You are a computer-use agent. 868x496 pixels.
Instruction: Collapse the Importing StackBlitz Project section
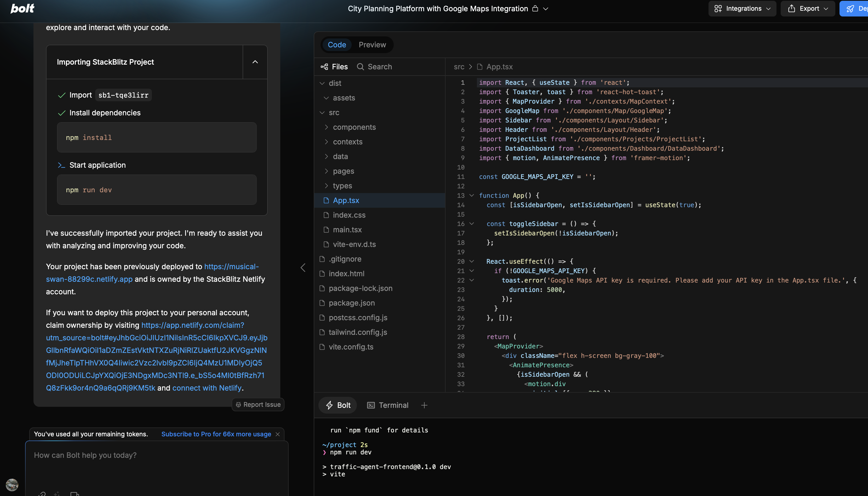(255, 62)
